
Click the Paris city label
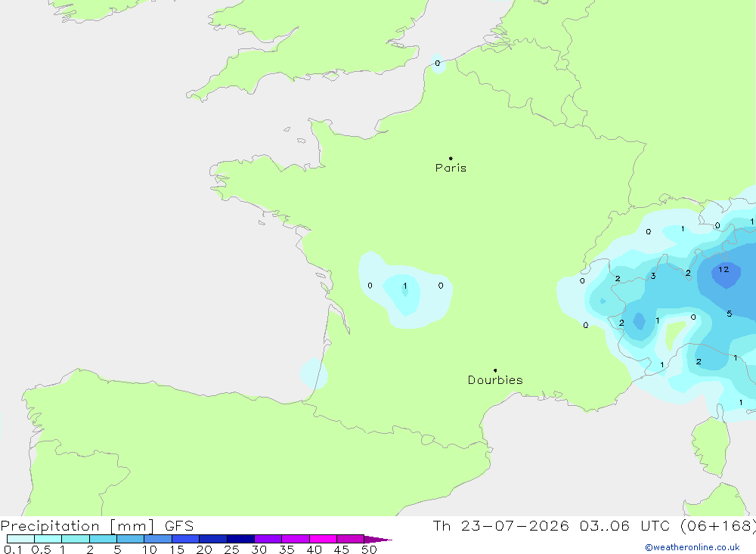(x=451, y=168)
